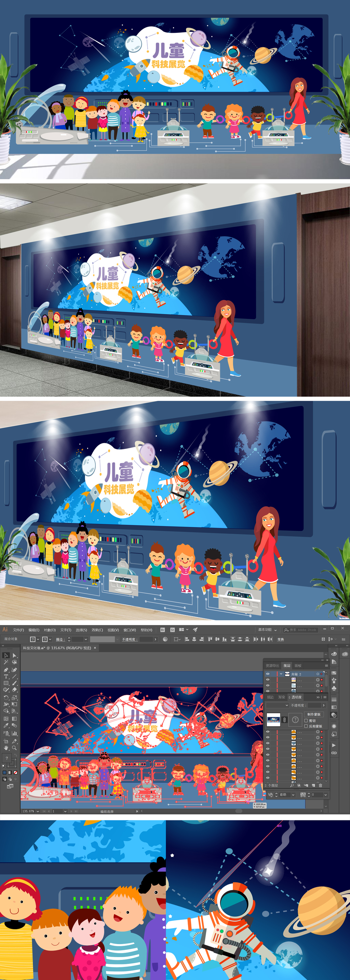Select the Pen tool

point(6,670)
